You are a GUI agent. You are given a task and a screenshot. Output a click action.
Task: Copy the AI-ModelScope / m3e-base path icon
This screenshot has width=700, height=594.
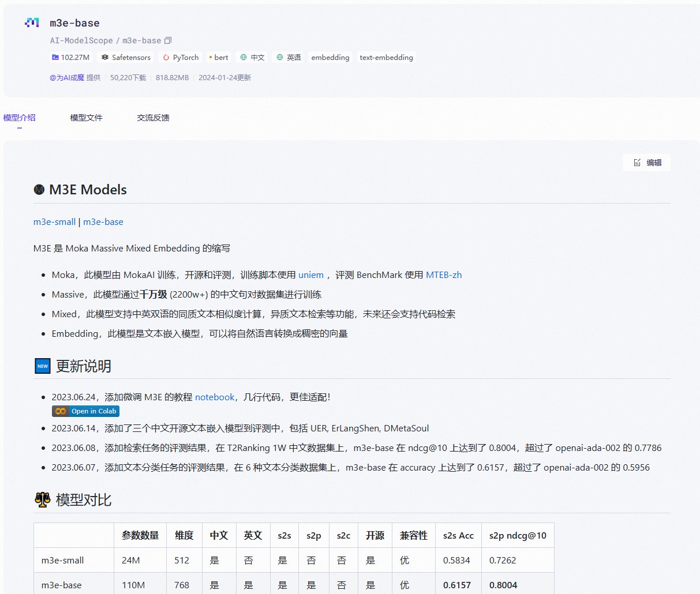click(168, 40)
